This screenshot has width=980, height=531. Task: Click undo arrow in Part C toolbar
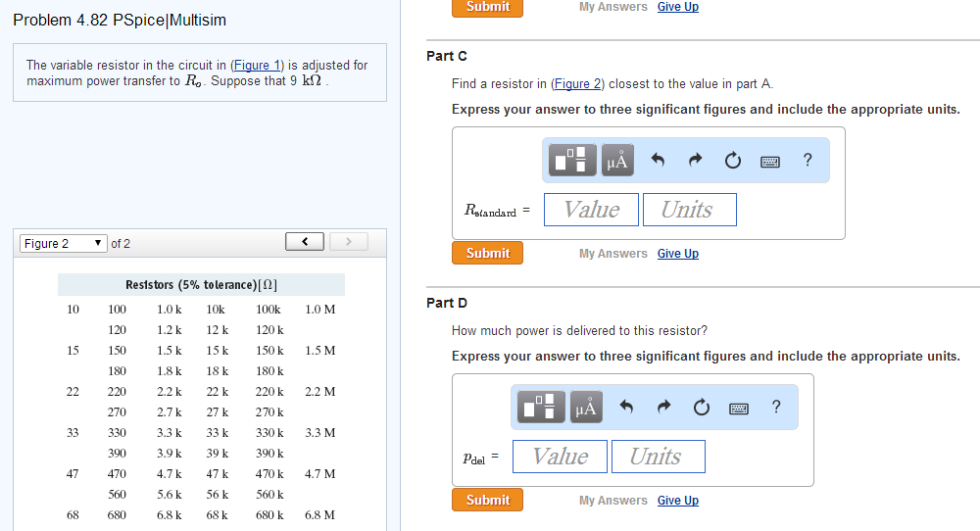(x=658, y=160)
